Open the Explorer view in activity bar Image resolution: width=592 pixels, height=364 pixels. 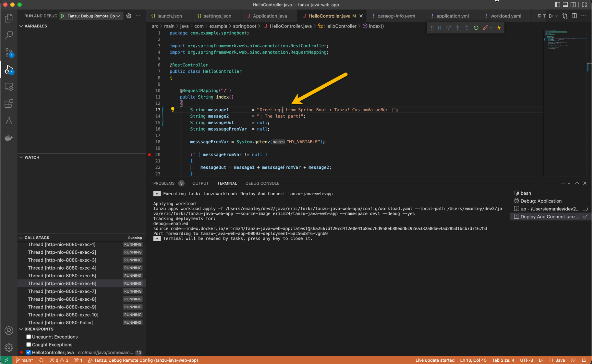coord(9,18)
